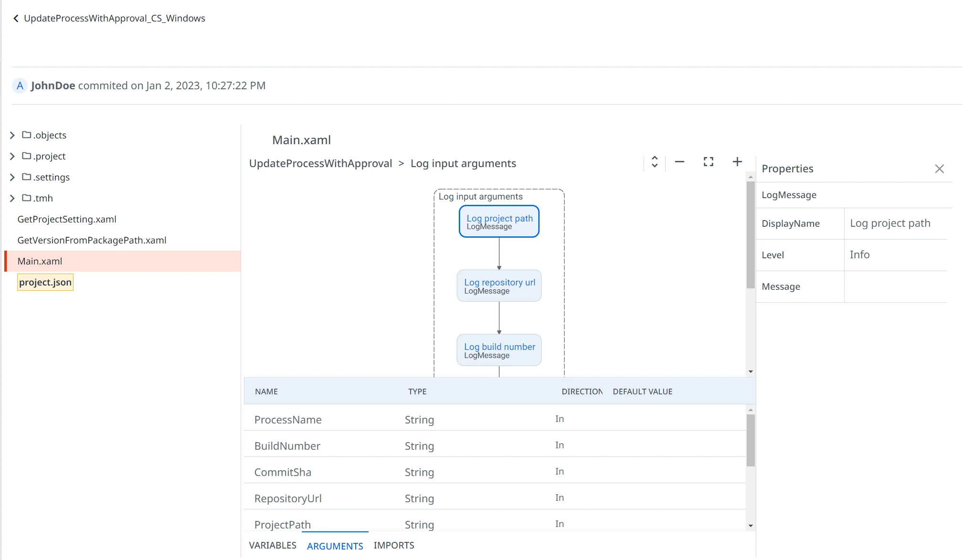Image resolution: width=973 pixels, height=560 pixels.
Task: Click the Message field in Properties
Action: pos(896,286)
